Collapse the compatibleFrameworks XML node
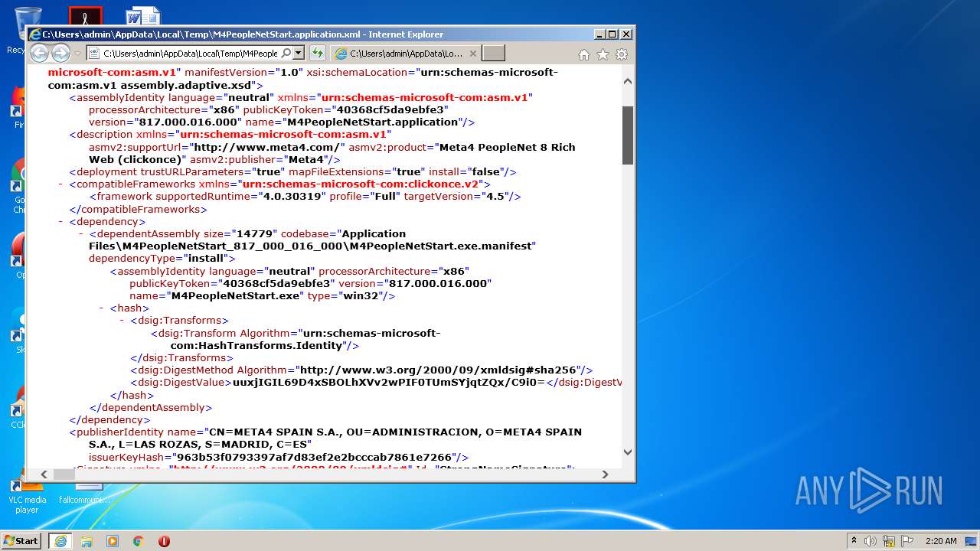The image size is (980, 551). tap(60, 184)
